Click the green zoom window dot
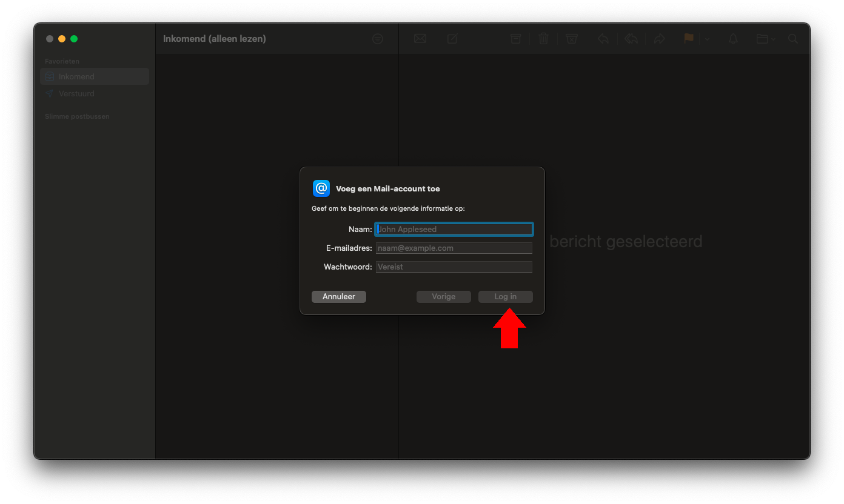The image size is (844, 504). pos(73,38)
